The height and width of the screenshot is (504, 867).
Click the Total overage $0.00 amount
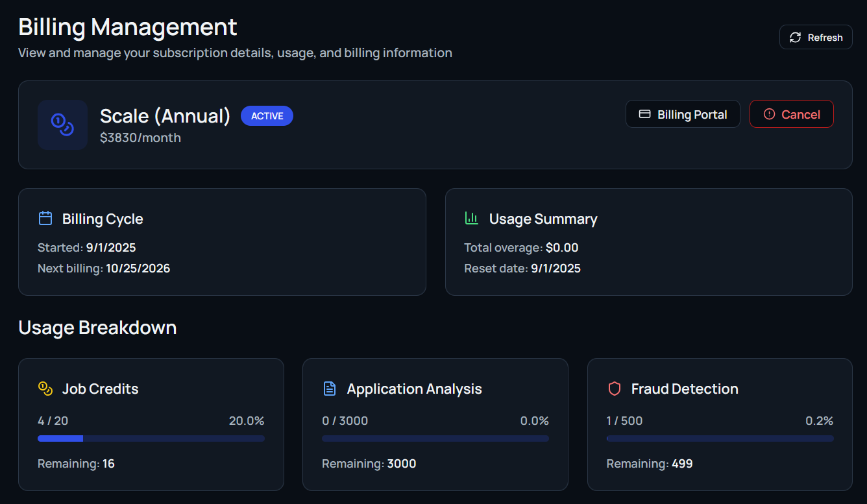click(561, 248)
